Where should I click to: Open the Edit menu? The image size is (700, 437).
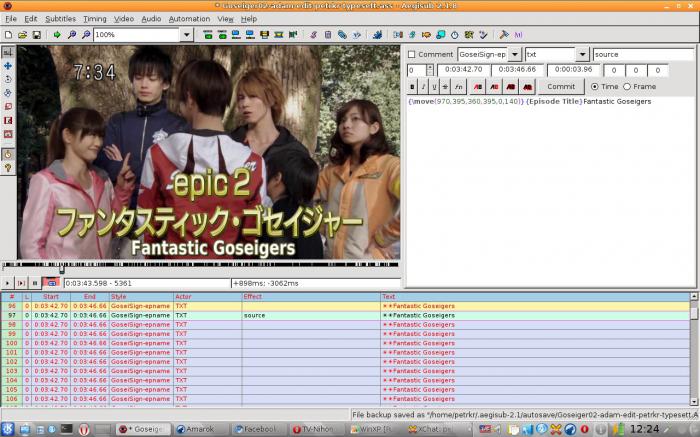pyautogui.click(x=30, y=19)
